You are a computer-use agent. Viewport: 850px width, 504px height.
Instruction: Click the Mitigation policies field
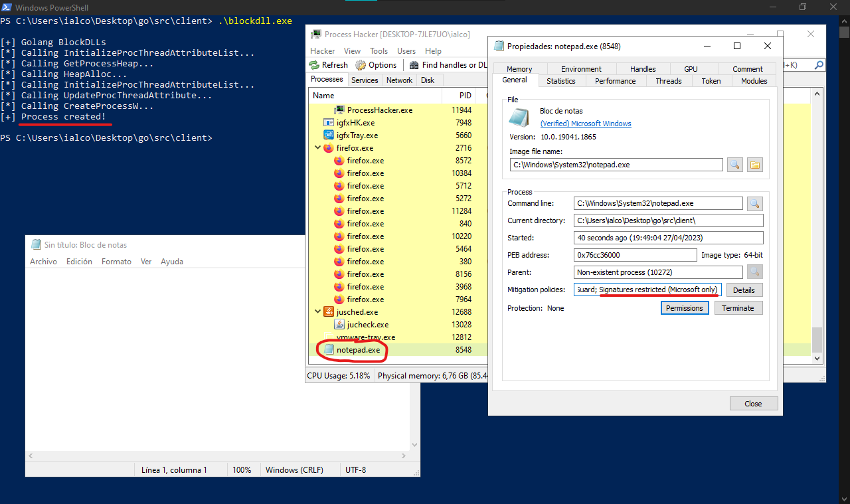coord(647,290)
